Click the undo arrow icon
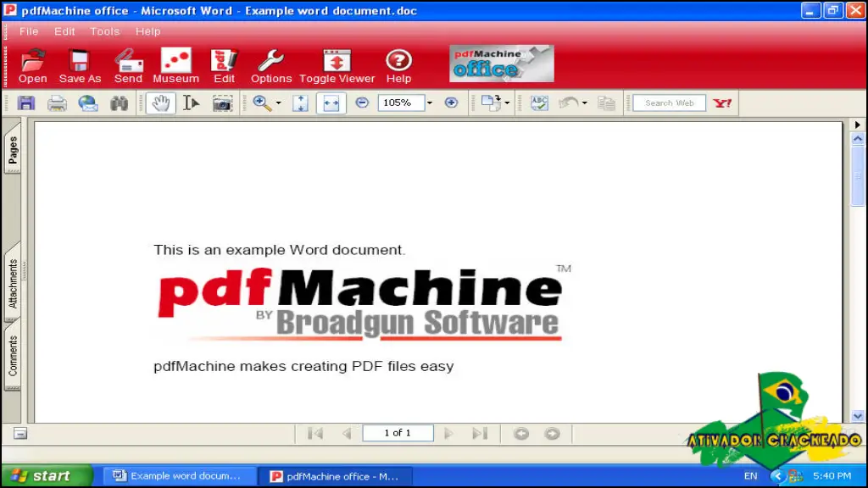Viewport: 868px width, 488px height. pyautogui.click(x=569, y=103)
